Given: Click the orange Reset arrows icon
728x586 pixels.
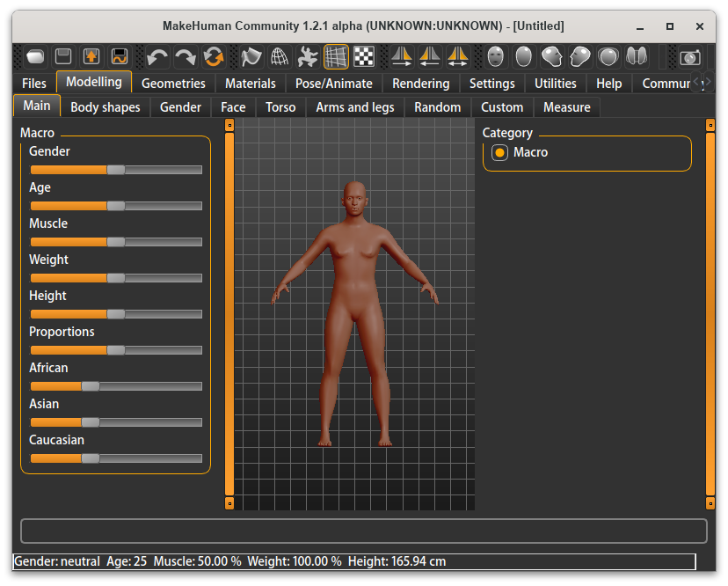Looking at the screenshot, I should pyautogui.click(x=213, y=57).
